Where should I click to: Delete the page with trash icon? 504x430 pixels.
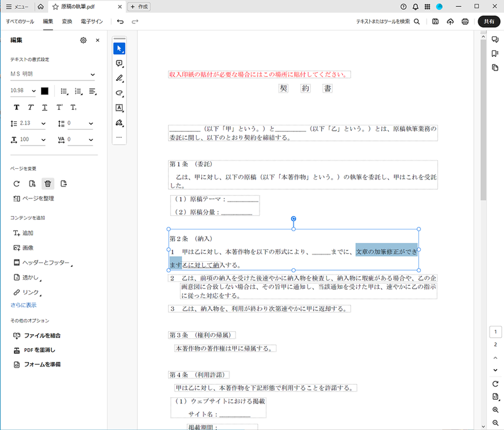(48, 184)
